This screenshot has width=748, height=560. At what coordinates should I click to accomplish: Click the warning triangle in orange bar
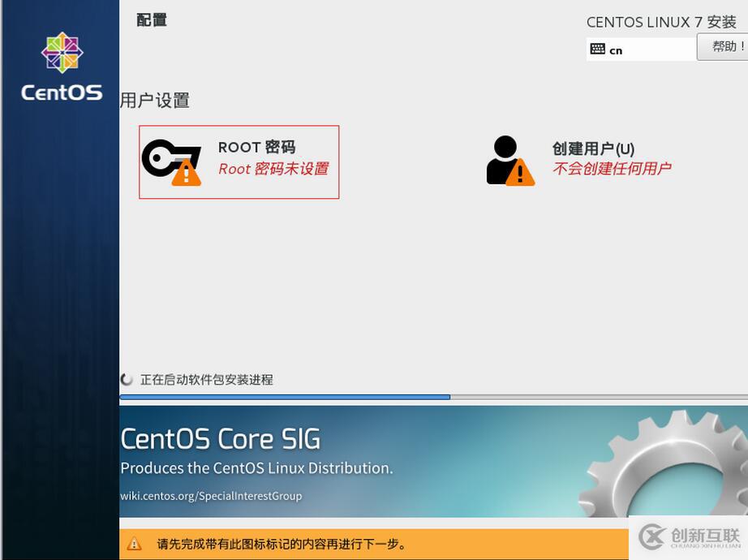pos(135,543)
